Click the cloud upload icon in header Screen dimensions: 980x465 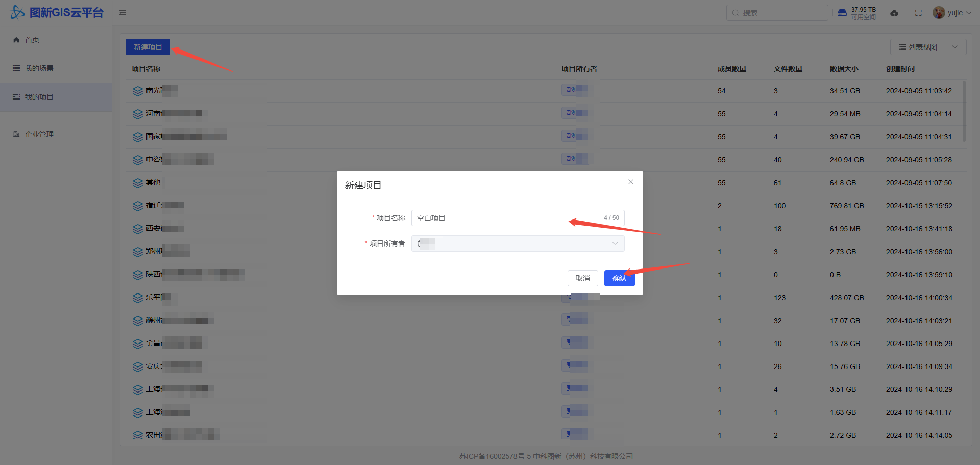pos(894,13)
